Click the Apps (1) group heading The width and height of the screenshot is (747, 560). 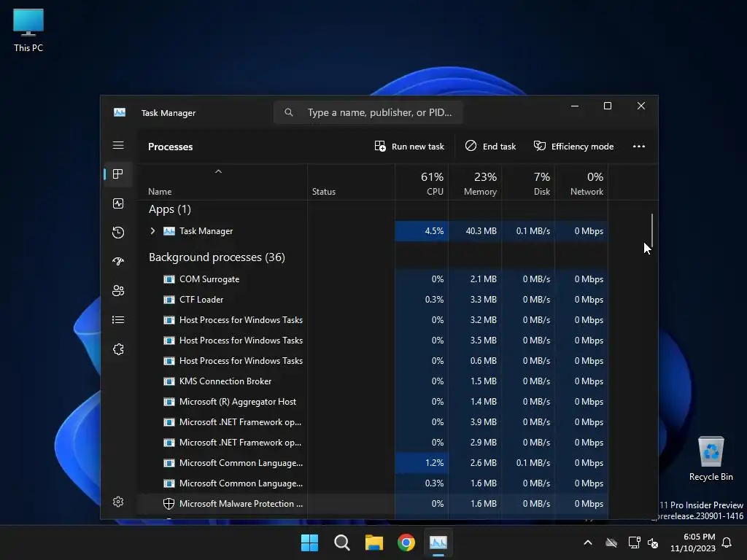click(169, 209)
